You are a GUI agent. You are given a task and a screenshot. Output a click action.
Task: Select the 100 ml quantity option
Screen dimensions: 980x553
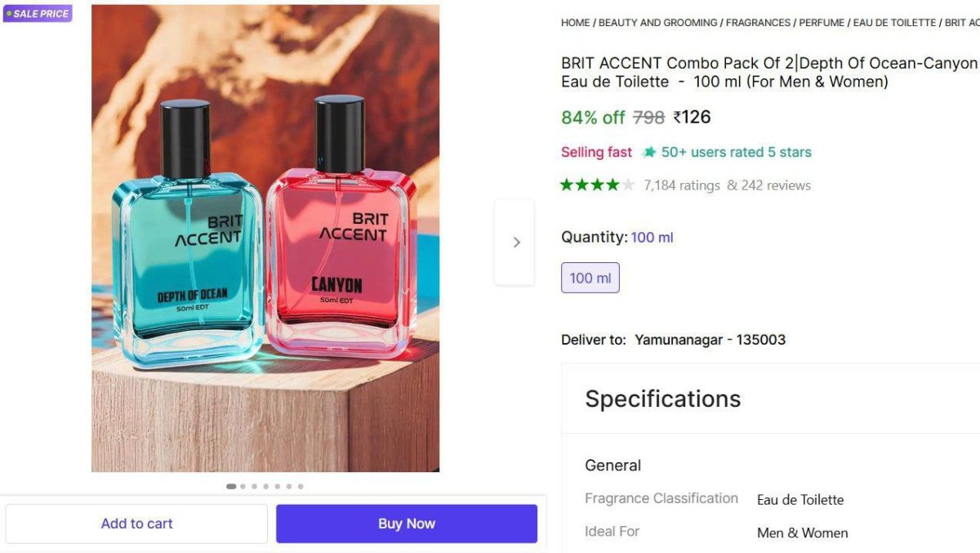point(590,278)
